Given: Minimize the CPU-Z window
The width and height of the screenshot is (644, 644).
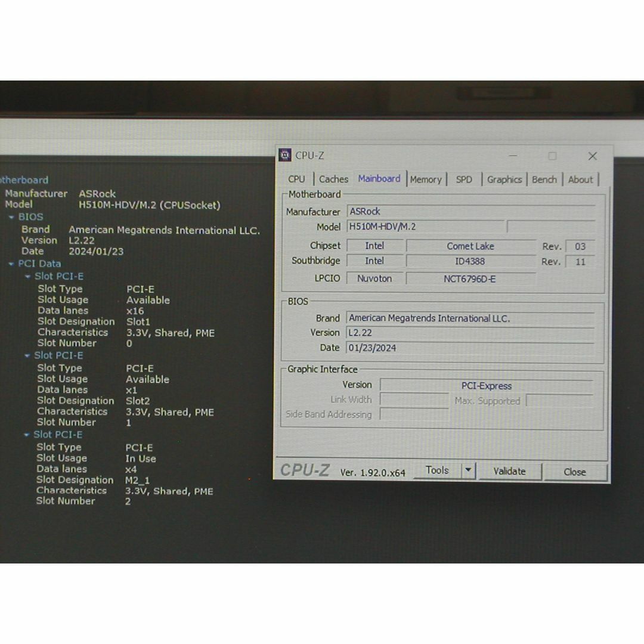Looking at the screenshot, I should pyautogui.click(x=513, y=156).
